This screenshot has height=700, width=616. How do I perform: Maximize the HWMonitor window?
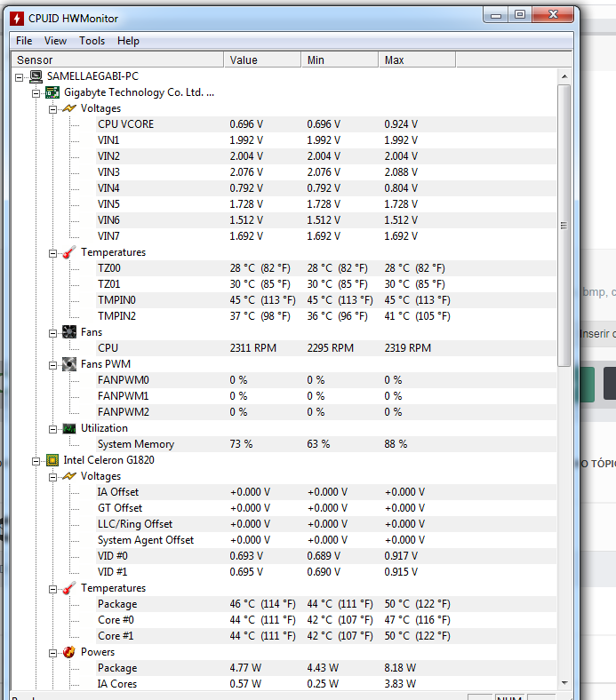520,15
